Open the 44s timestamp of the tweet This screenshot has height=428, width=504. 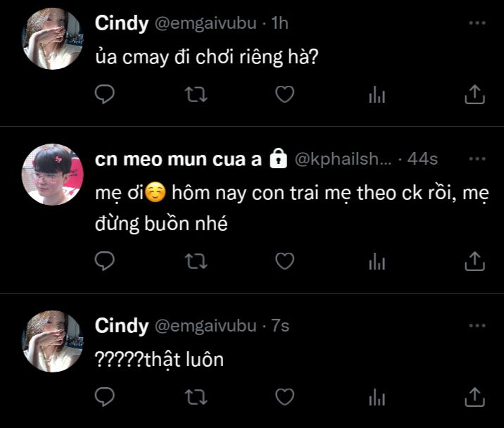tap(422, 160)
